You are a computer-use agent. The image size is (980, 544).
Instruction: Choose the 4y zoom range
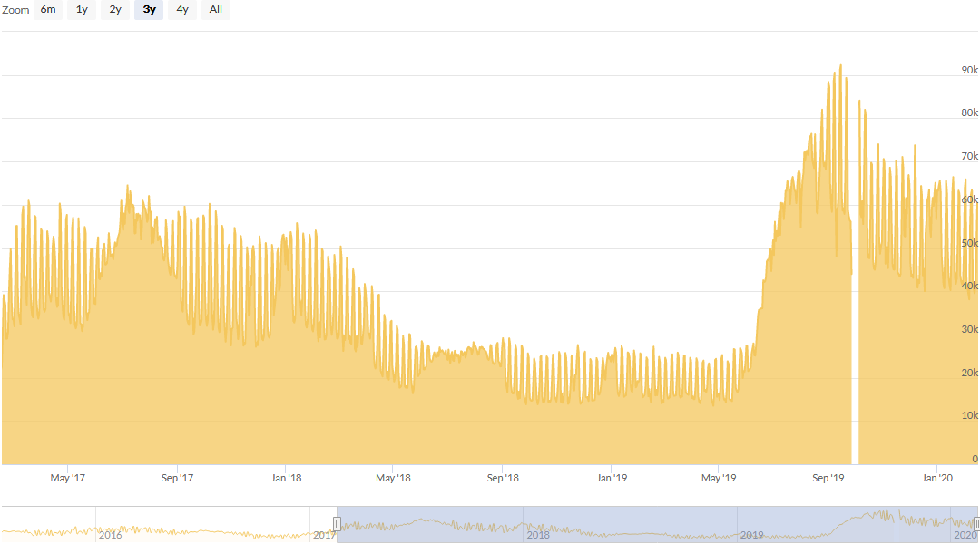[x=181, y=9]
